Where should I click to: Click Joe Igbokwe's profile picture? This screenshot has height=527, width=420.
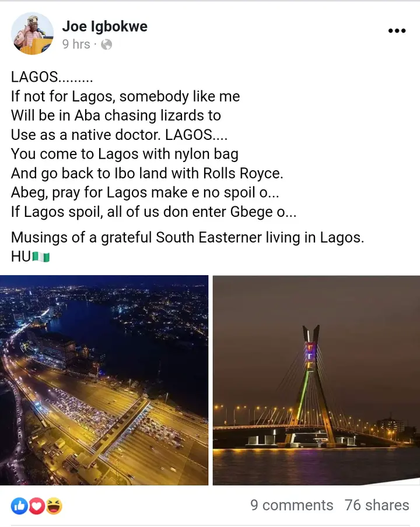click(32, 33)
